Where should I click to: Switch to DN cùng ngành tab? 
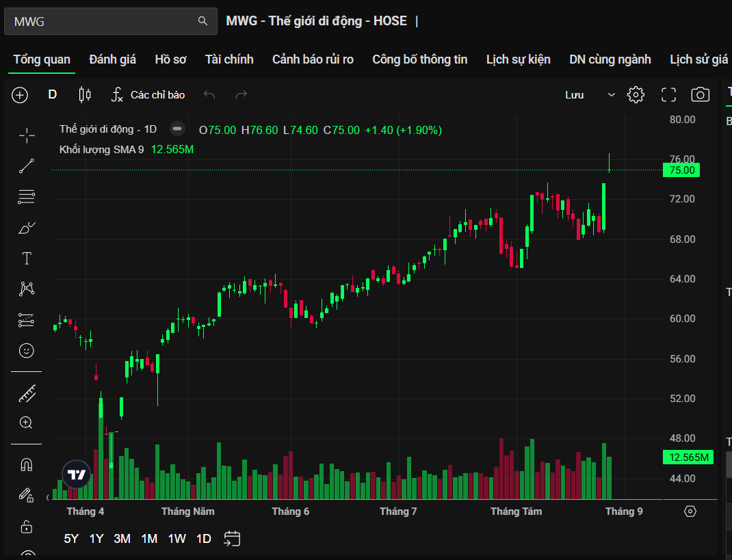click(x=610, y=59)
